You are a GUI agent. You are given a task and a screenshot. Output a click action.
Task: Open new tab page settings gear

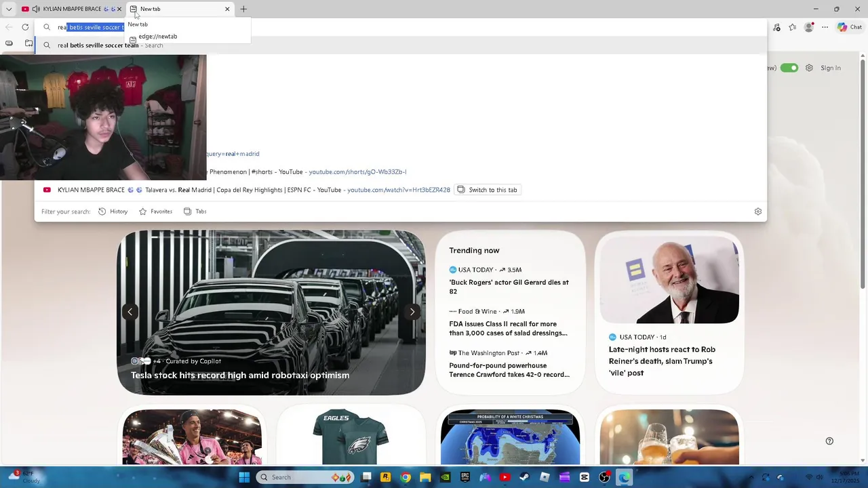pyautogui.click(x=809, y=68)
